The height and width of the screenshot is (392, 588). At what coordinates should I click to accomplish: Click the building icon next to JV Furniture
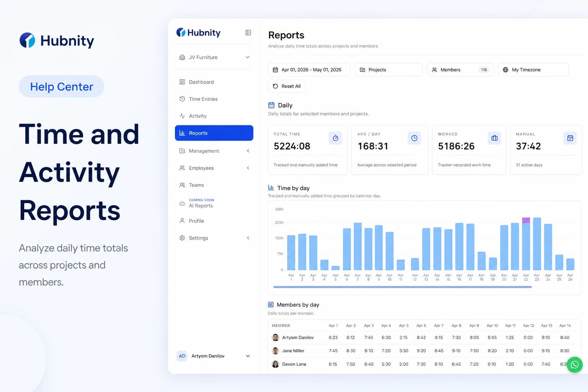[182, 57]
